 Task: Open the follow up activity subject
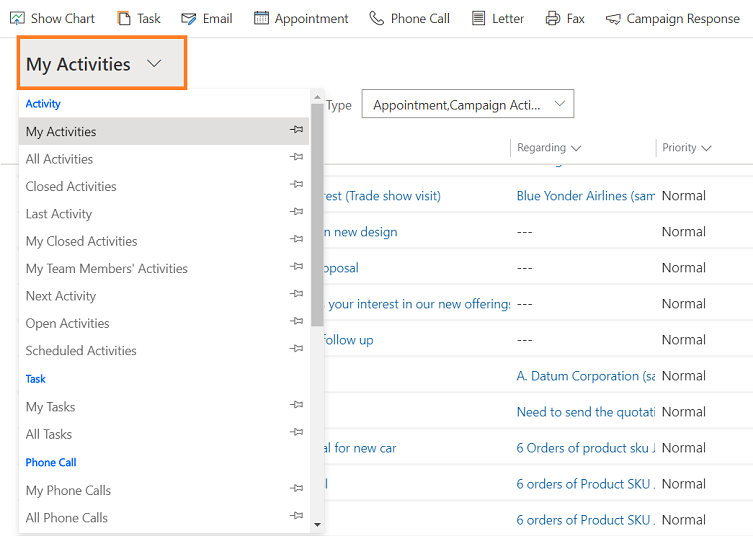pyautogui.click(x=349, y=340)
